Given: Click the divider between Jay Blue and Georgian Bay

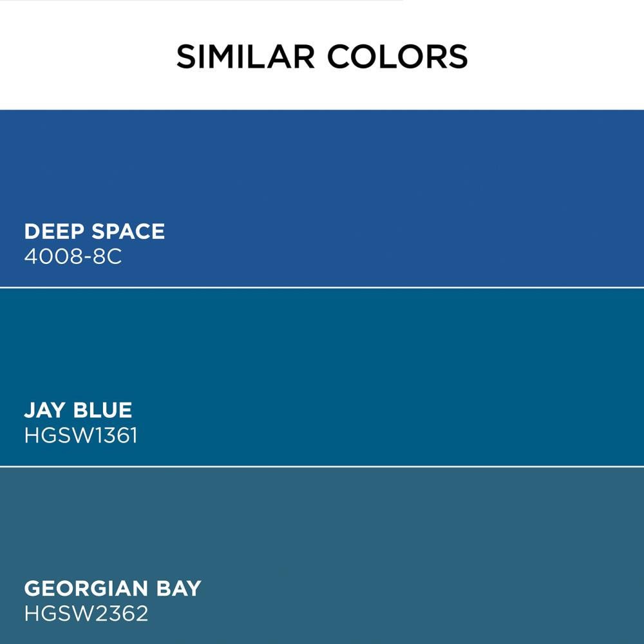Looking at the screenshot, I should tap(322, 466).
